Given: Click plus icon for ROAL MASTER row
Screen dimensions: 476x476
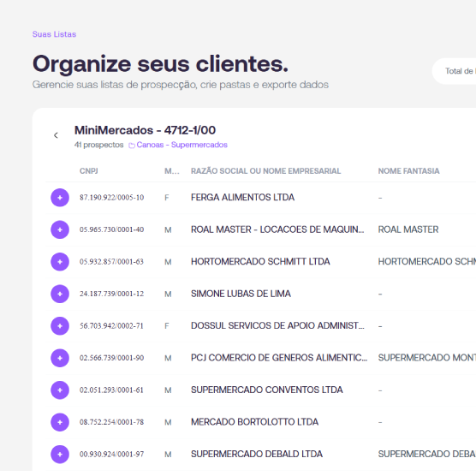Looking at the screenshot, I should pyautogui.click(x=60, y=229).
